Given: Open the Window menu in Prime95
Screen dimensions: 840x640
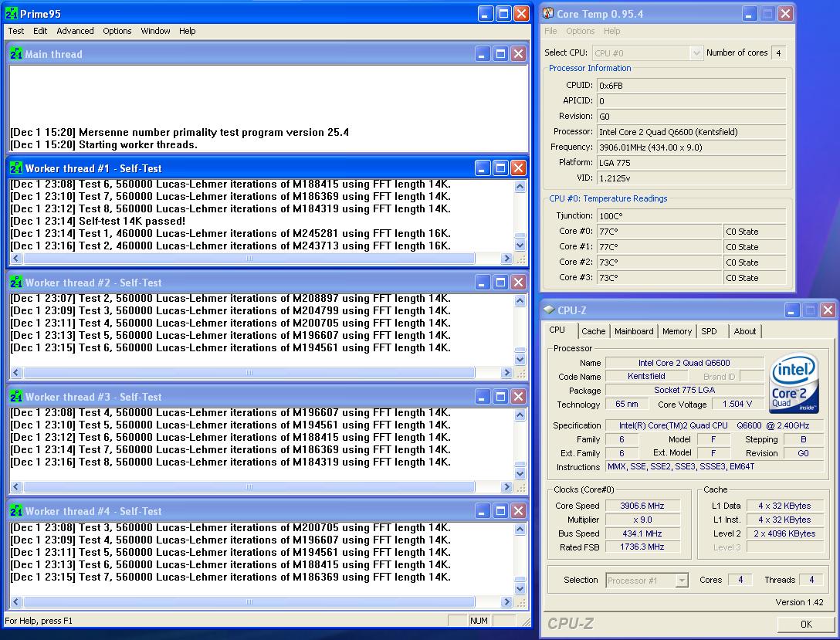Looking at the screenshot, I should tap(155, 31).
